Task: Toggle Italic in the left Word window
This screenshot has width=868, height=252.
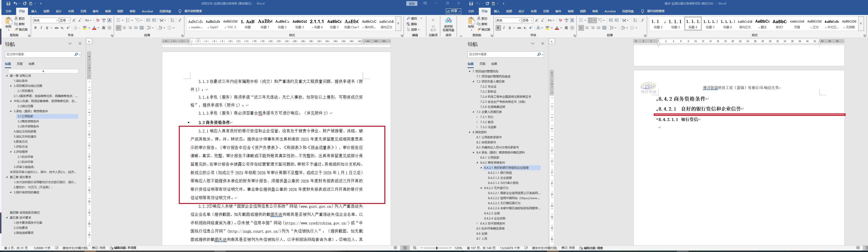Action: (x=41, y=28)
